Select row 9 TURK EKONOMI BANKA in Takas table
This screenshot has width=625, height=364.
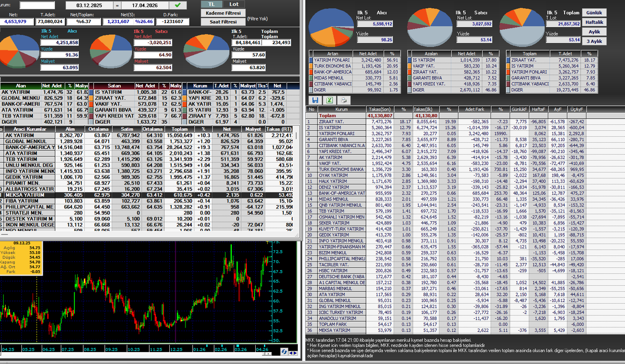click(445, 170)
